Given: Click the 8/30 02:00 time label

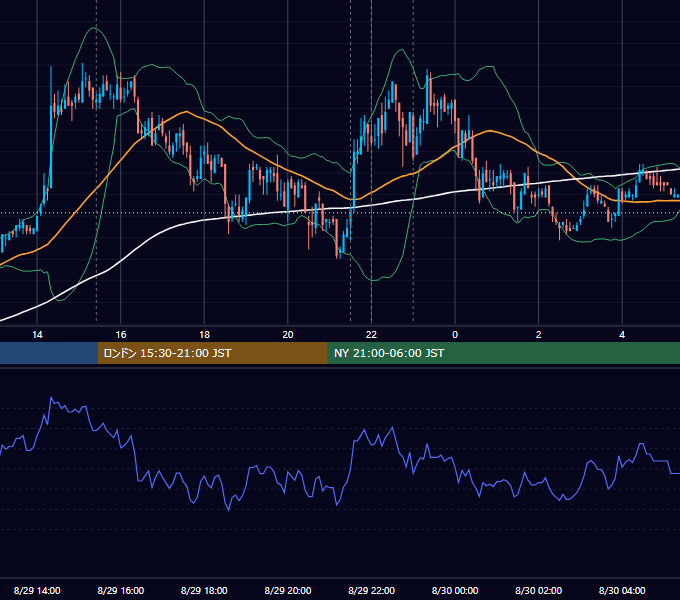Looking at the screenshot, I should point(539,590).
